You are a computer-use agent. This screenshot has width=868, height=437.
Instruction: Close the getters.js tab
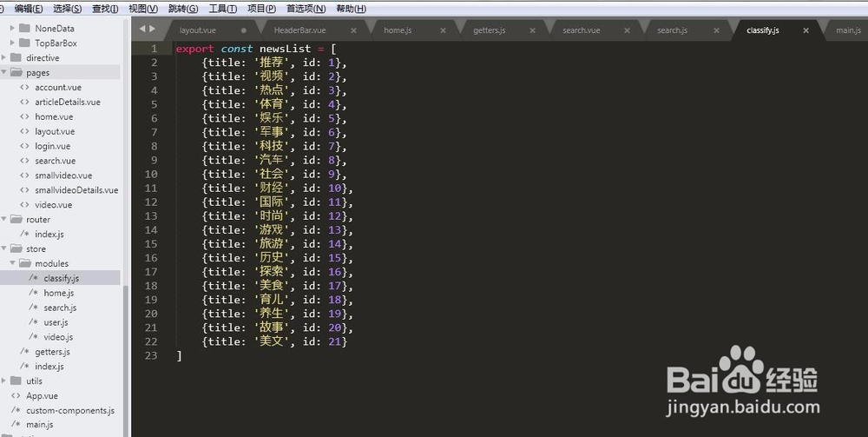532,30
